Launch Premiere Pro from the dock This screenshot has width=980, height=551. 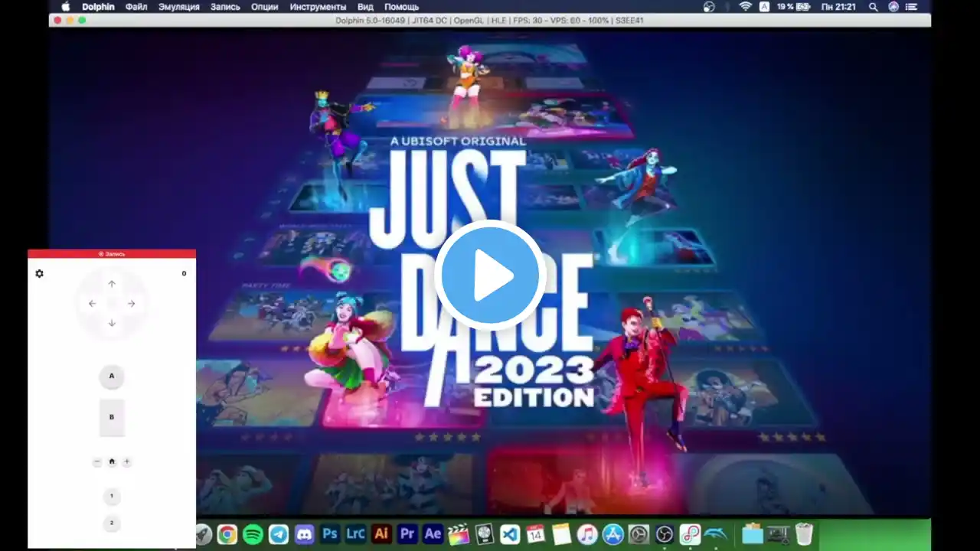pyautogui.click(x=407, y=534)
